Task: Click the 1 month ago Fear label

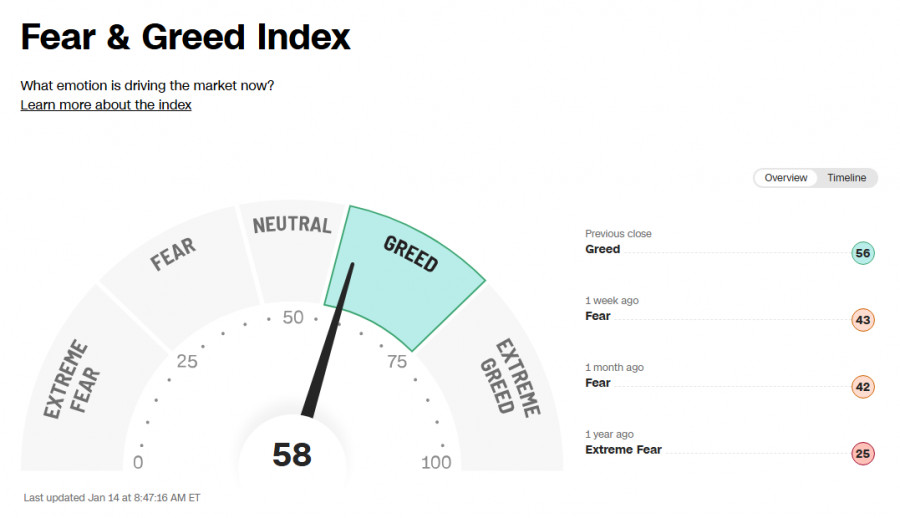Action: [x=598, y=383]
